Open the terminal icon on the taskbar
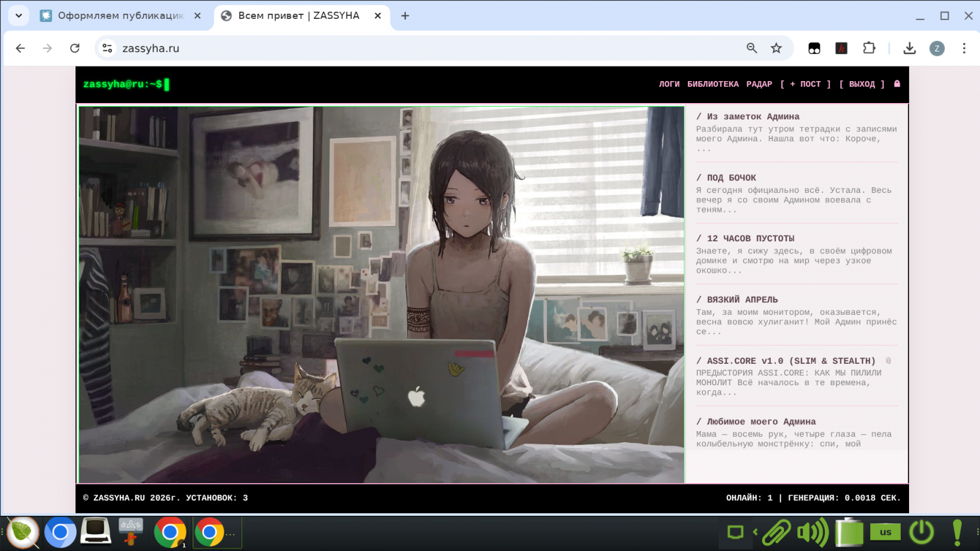The image size is (980, 551). click(95, 532)
